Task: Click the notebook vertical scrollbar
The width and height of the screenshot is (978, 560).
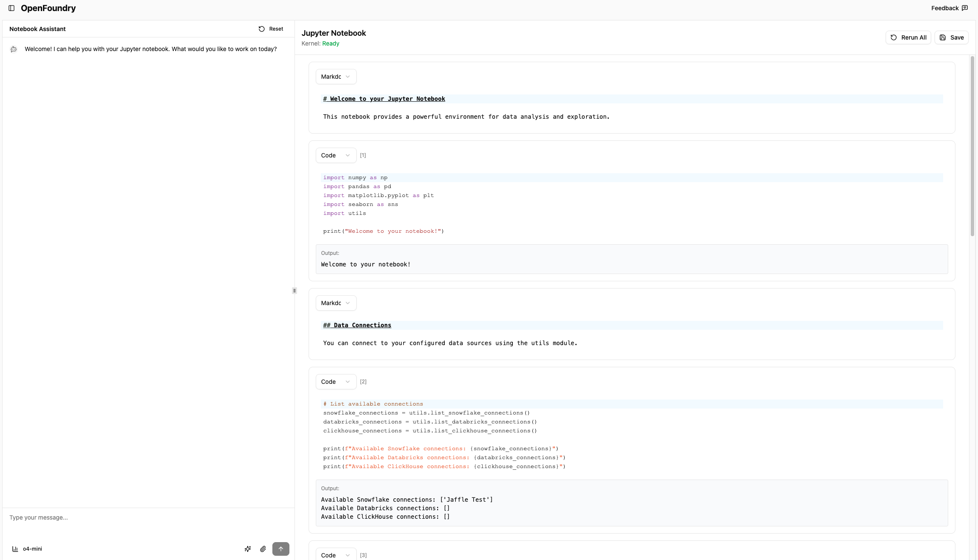Action: [x=972, y=147]
